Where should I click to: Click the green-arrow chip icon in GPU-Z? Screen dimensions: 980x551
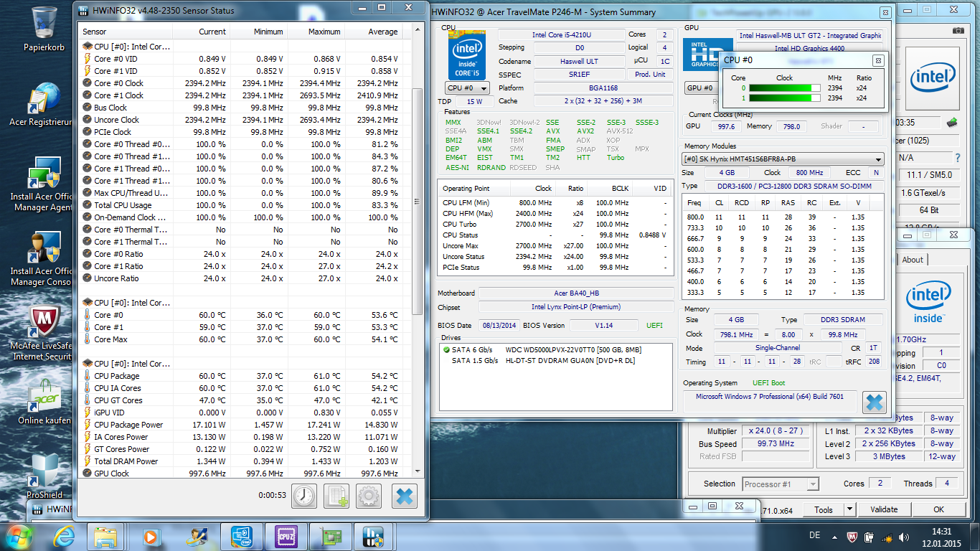[953, 122]
